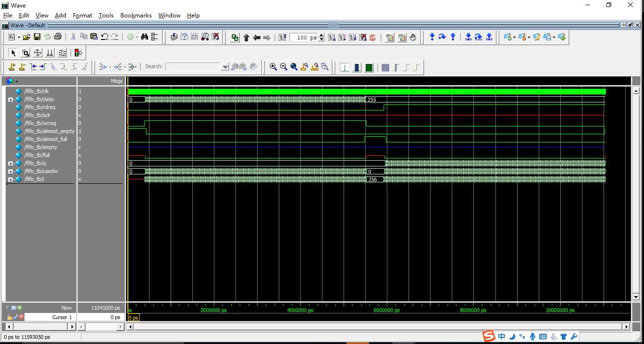Click the Undo arrow icon
The image size is (644, 344).
[104, 37]
